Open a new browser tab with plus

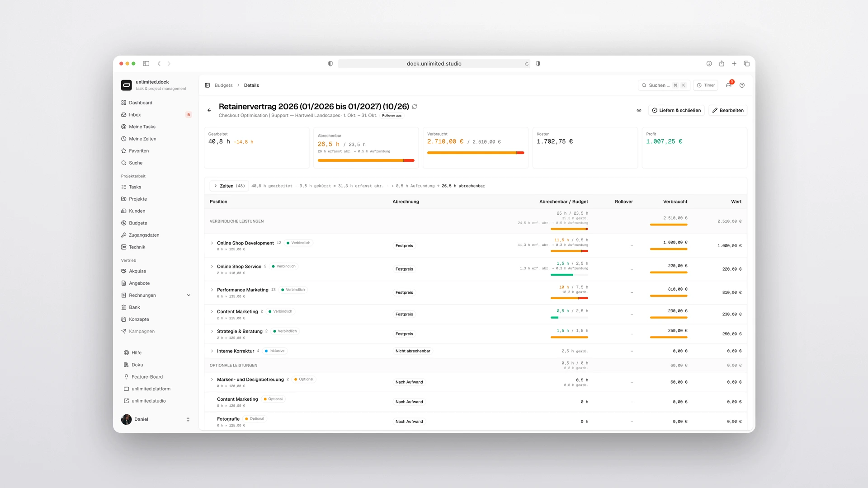pyautogui.click(x=734, y=64)
